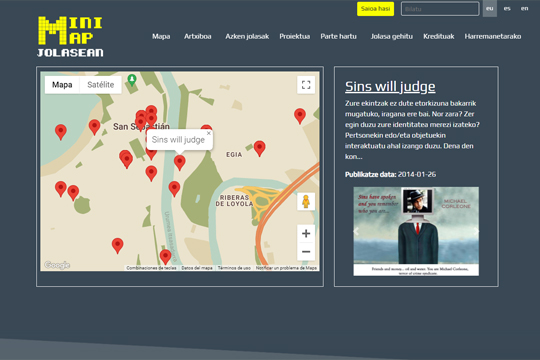Switch the map to Mapa view
Screen dimensions: 540x360
(62, 85)
